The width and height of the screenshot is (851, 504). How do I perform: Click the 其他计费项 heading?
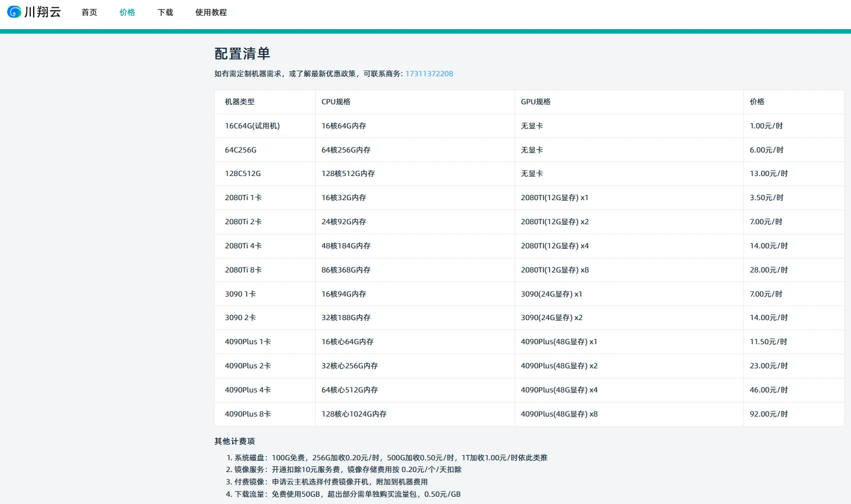point(234,441)
